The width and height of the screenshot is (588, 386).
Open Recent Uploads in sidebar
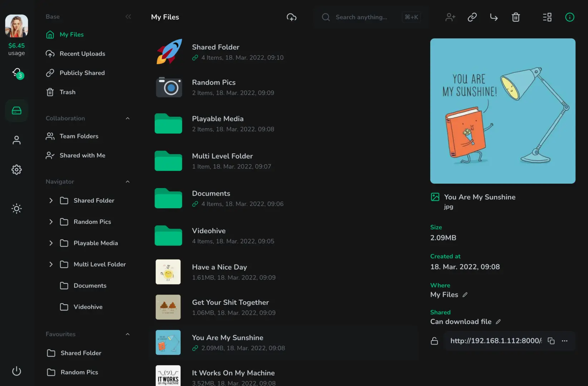click(x=75, y=54)
